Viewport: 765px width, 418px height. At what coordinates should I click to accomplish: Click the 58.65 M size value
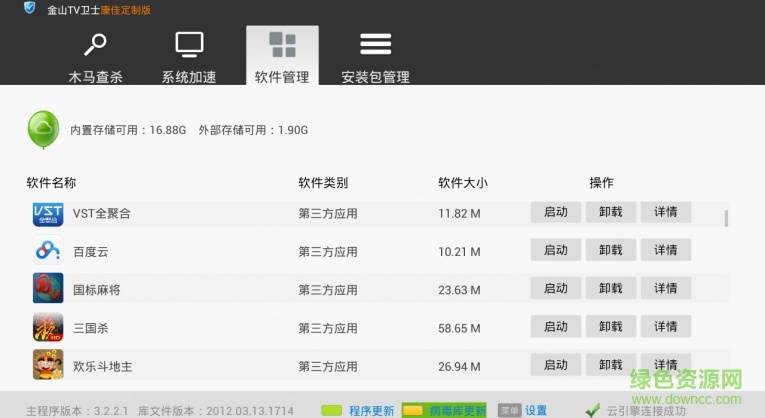pos(459,328)
